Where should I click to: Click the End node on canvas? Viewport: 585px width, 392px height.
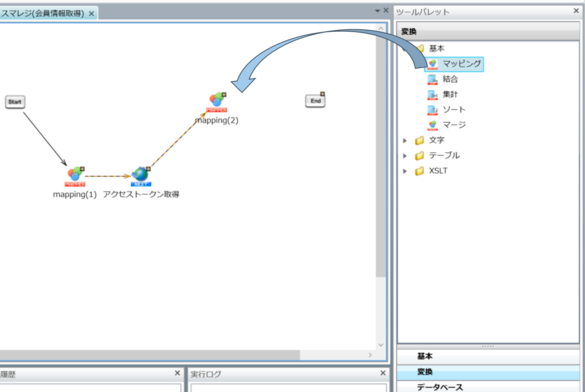point(316,100)
